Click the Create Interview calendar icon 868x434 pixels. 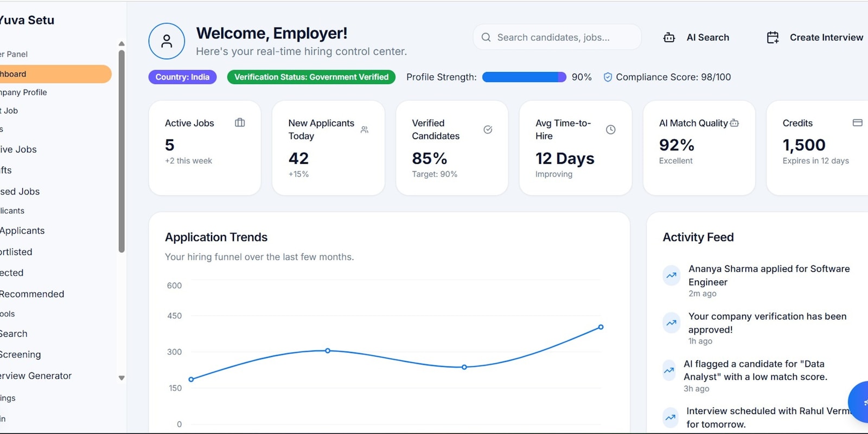(773, 37)
